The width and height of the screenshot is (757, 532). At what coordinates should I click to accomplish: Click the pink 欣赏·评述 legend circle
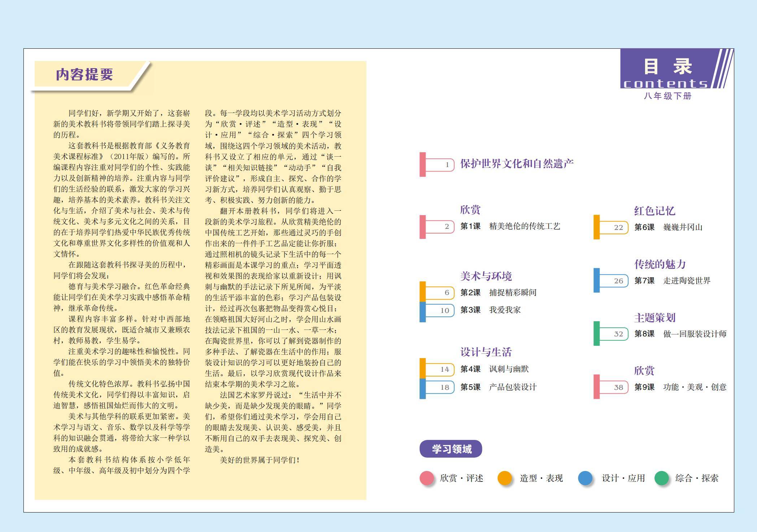pyautogui.click(x=426, y=478)
